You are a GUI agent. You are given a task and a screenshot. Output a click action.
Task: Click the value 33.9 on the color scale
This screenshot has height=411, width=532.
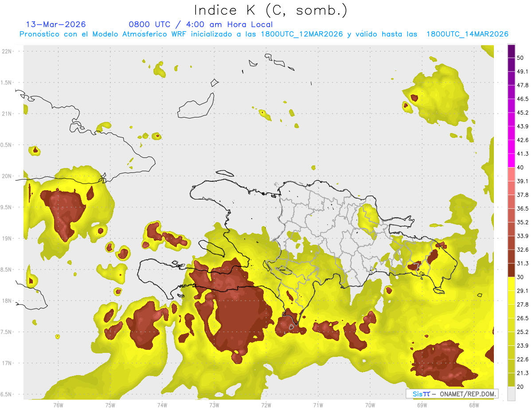coord(523,236)
